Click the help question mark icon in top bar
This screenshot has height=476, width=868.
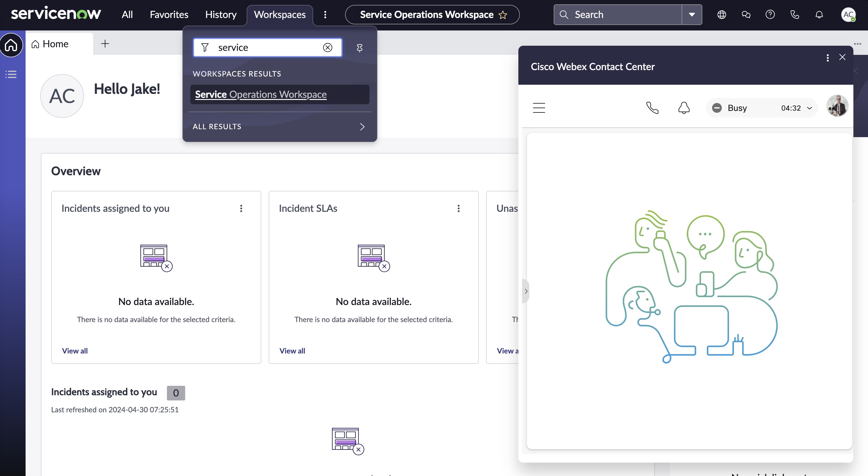point(770,14)
